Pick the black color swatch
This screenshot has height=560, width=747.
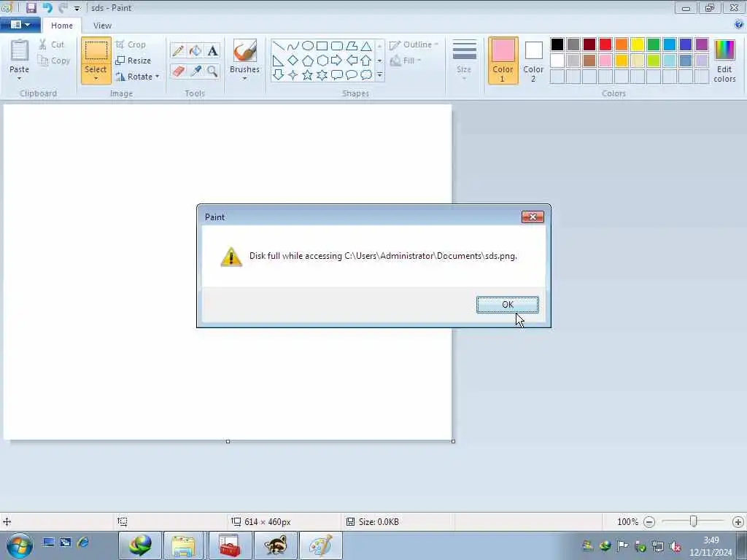click(x=557, y=44)
